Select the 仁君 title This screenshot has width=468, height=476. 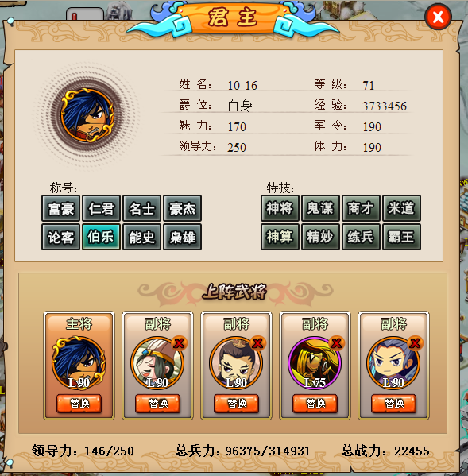tap(102, 208)
